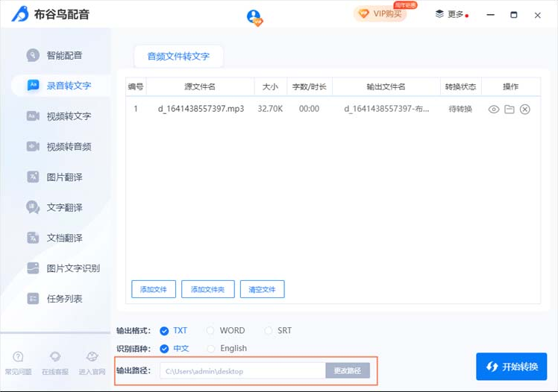
Task: Preview file with the eye icon
Action: (x=493, y=110)
